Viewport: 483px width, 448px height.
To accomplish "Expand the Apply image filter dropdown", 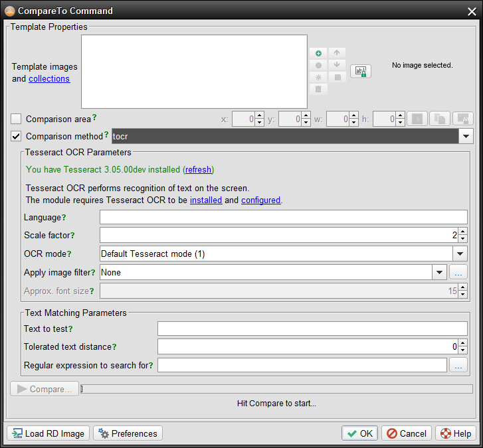I will pos(439,272).
